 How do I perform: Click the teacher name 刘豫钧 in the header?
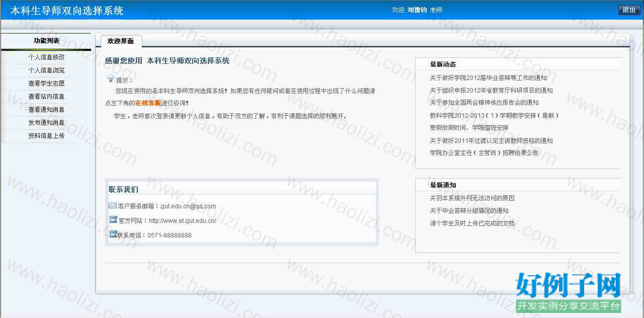(x=417, y=10)
